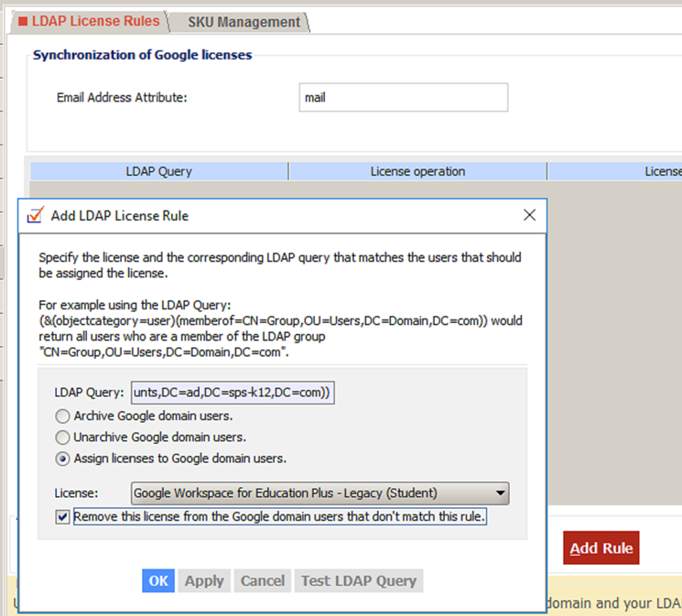Screen dimensions: 682x616
Task: Choose Unarchive Google domain users option
Action: (x=63, y=437)
